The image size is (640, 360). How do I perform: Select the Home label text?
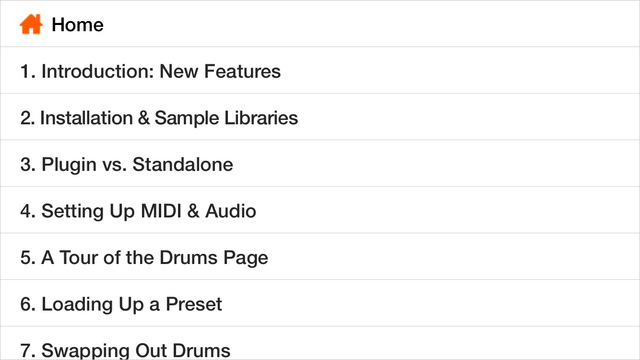78,25
